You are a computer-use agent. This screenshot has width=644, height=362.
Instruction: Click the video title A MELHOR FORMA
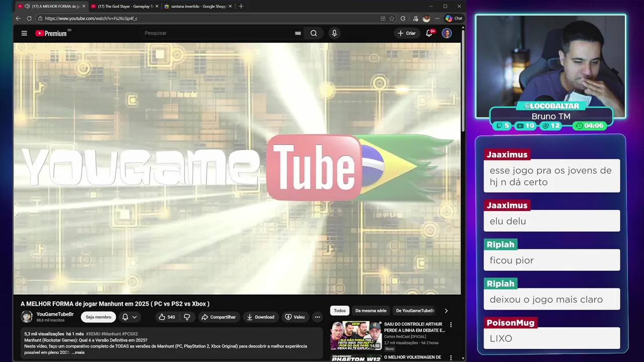tap(115, 304)
